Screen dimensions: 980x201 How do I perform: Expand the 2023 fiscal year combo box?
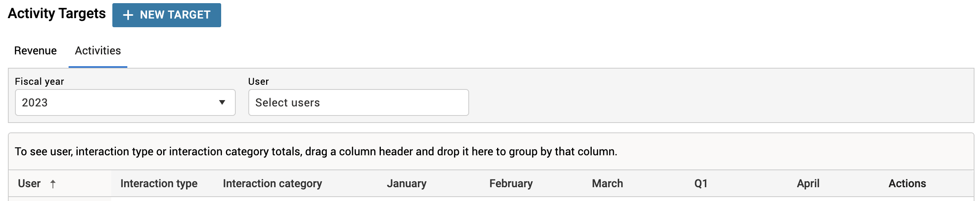[125, 102]
